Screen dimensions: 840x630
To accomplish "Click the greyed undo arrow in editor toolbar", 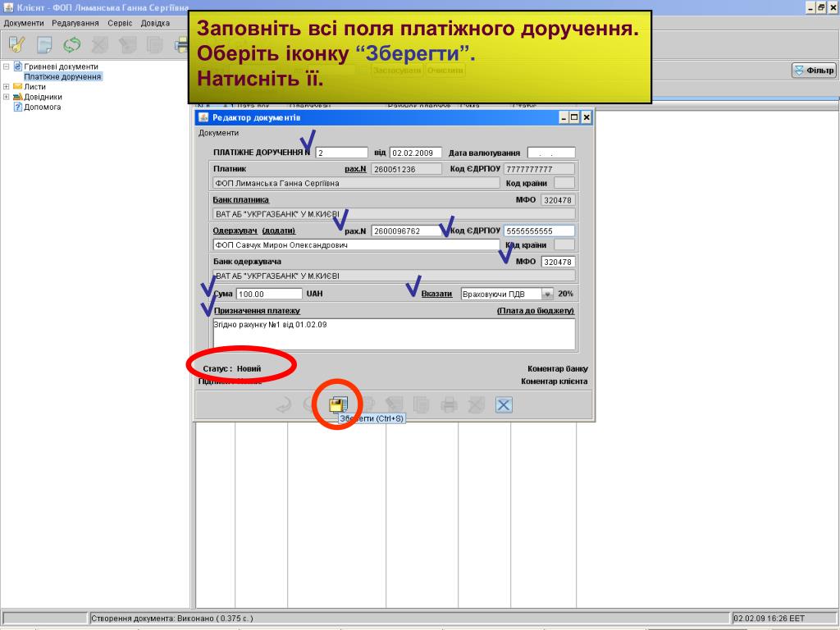I will pos(283,405).
